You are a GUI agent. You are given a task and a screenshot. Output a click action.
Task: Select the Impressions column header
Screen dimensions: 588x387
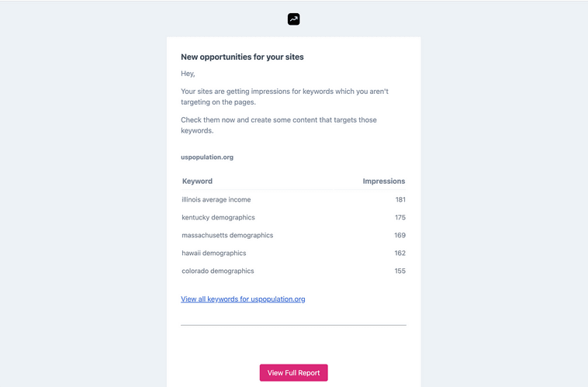(x=384, y=181)
